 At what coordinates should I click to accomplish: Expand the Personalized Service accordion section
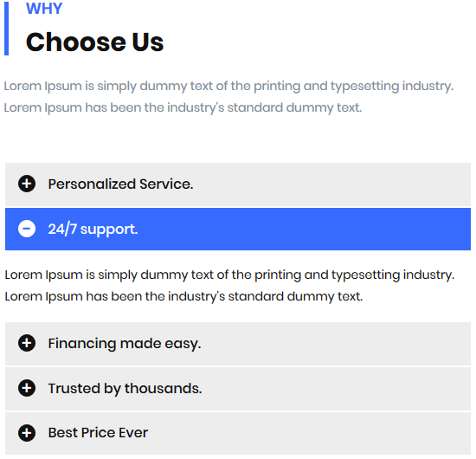click(238, 184)
